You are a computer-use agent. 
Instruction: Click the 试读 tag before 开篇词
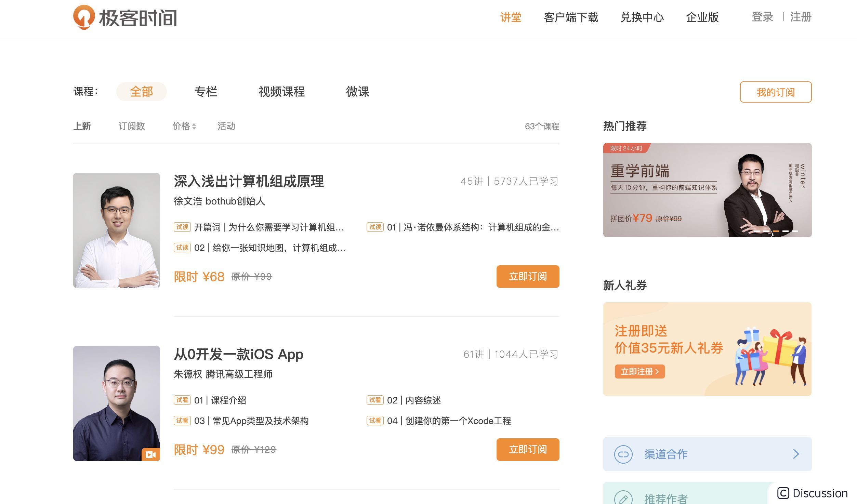tap(182, 227)
